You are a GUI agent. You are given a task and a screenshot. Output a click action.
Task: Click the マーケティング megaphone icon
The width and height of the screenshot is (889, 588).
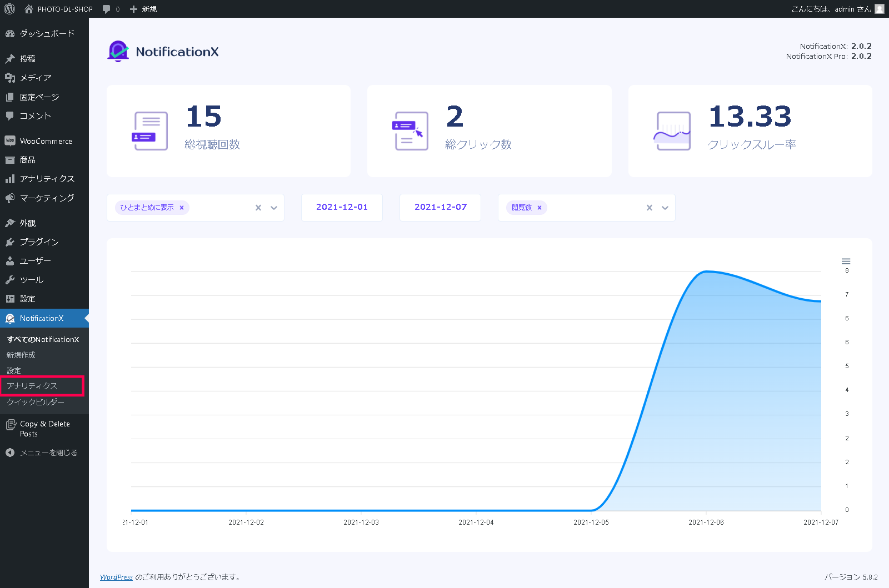click(10, 198)
